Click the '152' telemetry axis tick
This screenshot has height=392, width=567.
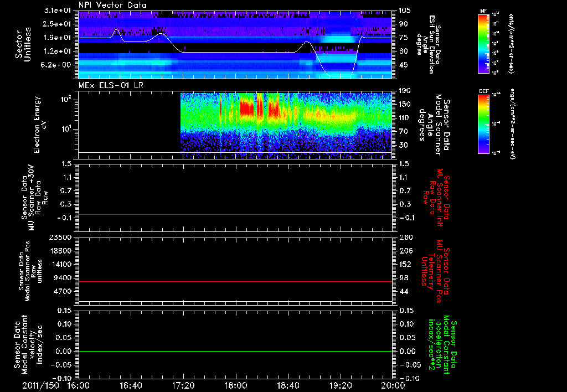tap(405, 264)
